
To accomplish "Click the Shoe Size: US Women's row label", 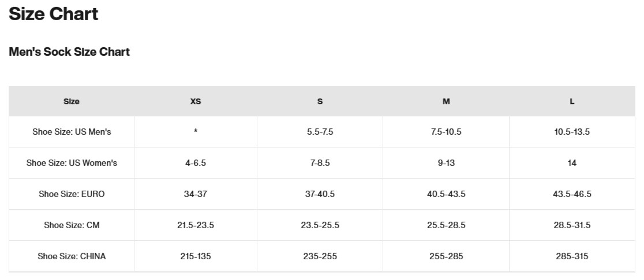I will (x=72, y=163).
